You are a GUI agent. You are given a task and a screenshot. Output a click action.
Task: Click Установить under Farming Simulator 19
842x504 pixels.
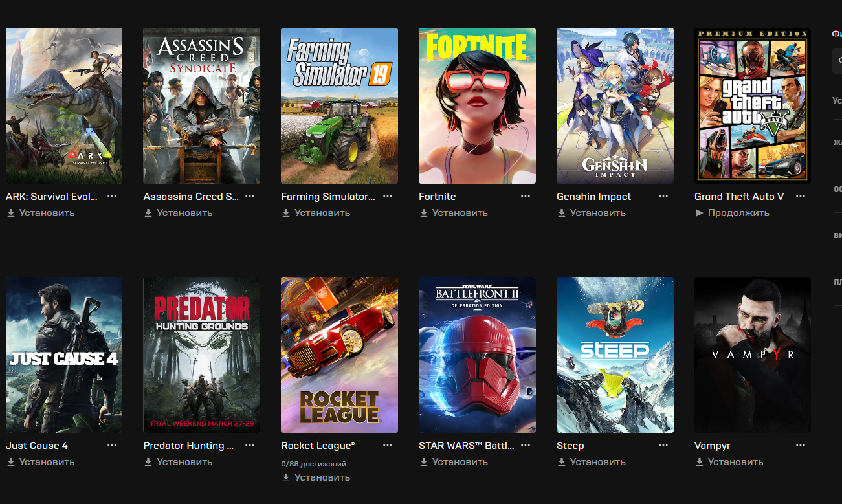tap(316, 213)
